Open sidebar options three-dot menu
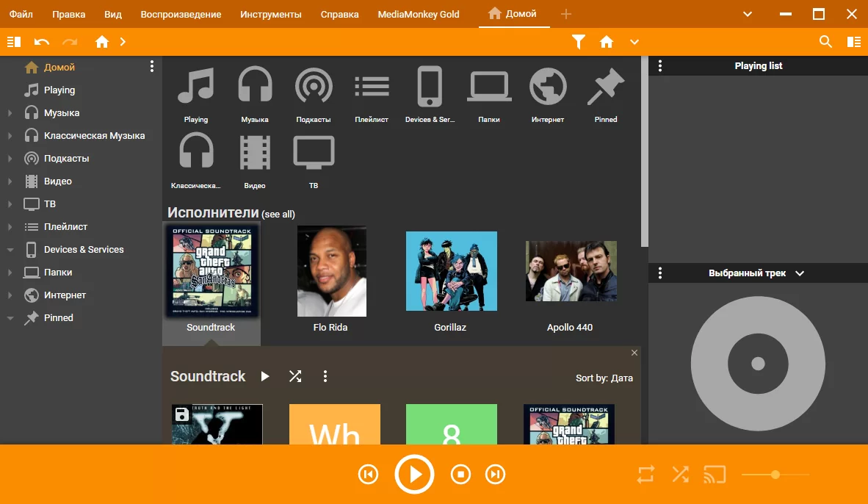This screenshot has width=868, height=504. pyautogui.click(x=152, y=66)
